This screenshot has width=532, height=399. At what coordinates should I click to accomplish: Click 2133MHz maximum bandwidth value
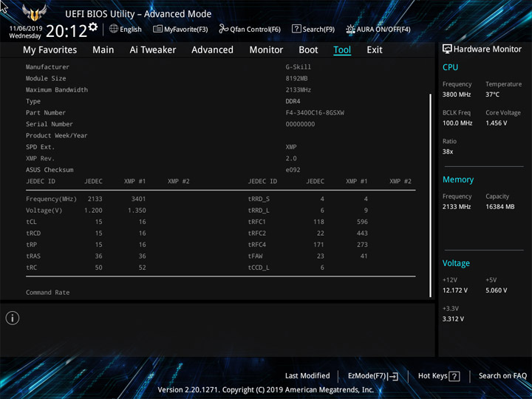[299, 90]
